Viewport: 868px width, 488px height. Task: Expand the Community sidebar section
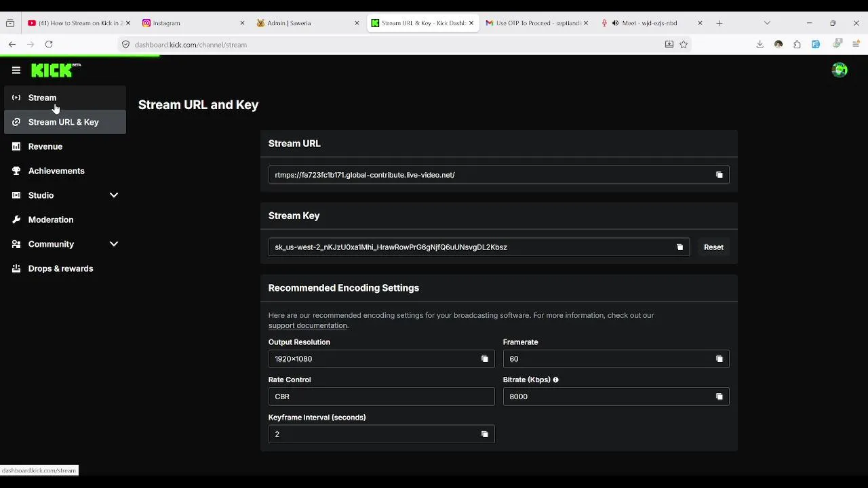tap(114, 244)
